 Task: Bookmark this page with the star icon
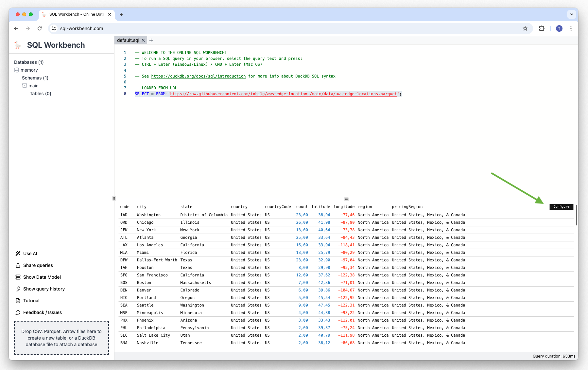(x=525, y=28)
